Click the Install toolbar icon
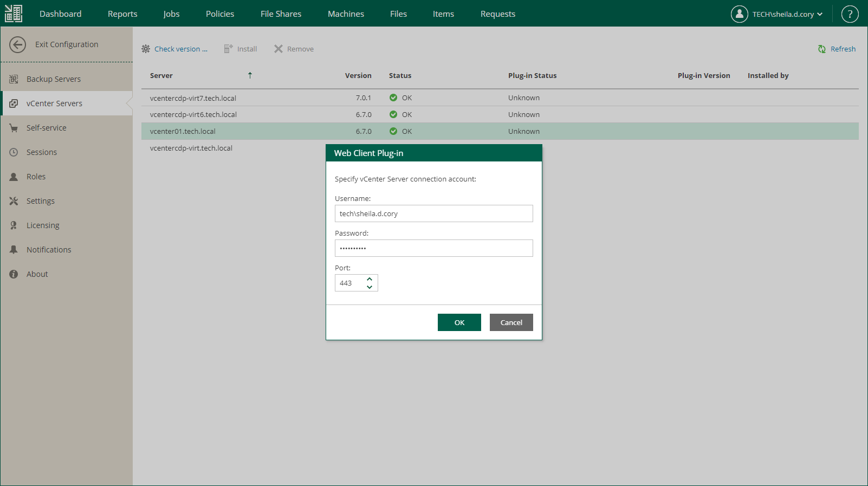Viewport: 868px width, 486px height. point(229,49)
